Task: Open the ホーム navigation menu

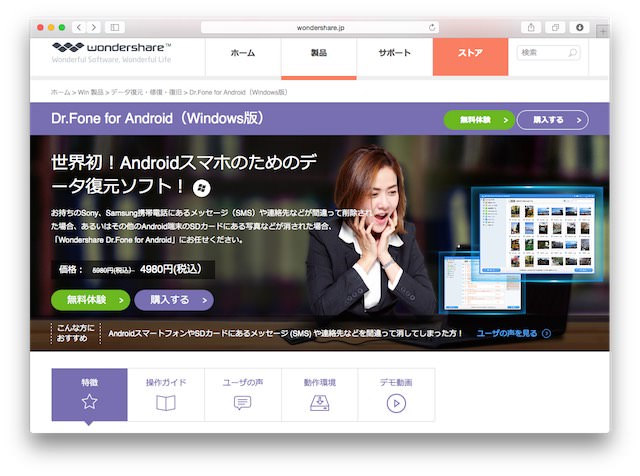Action: click(x=243, y=53)
